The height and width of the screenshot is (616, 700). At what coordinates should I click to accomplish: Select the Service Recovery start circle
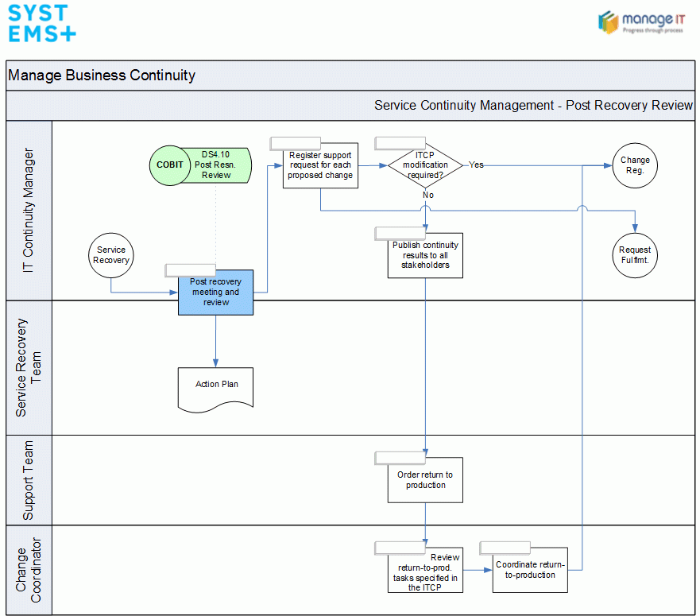[x=111, y=255]
